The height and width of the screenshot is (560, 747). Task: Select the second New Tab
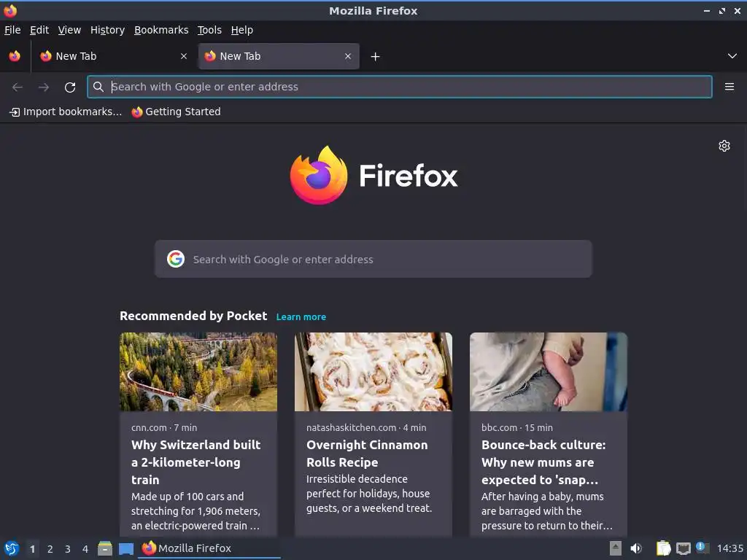coord(279,56)
